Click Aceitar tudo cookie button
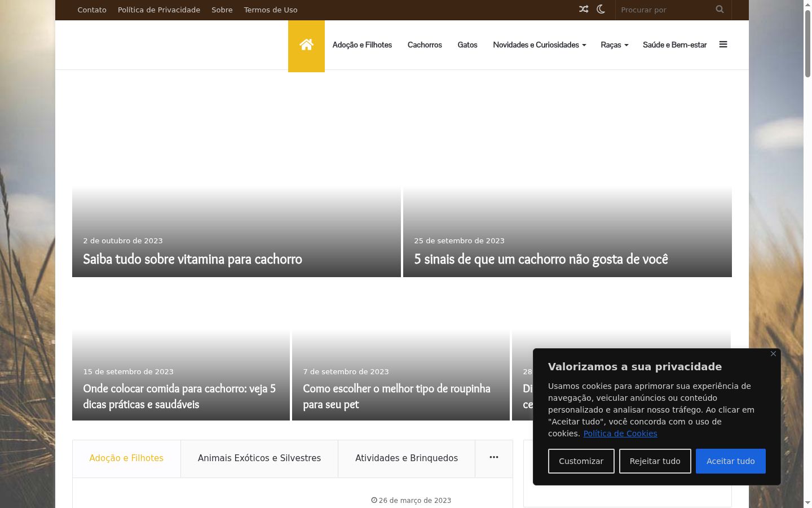 pos(730,461)
